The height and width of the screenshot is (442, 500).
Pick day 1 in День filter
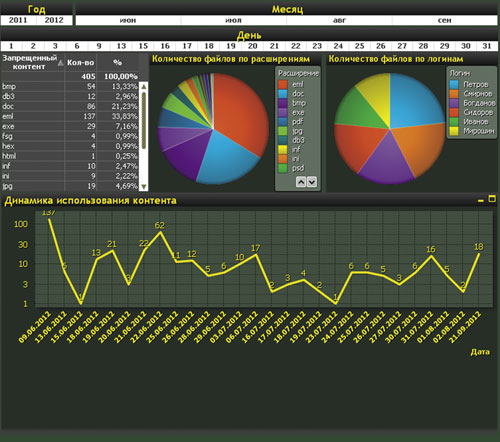[x=11, y=46]
